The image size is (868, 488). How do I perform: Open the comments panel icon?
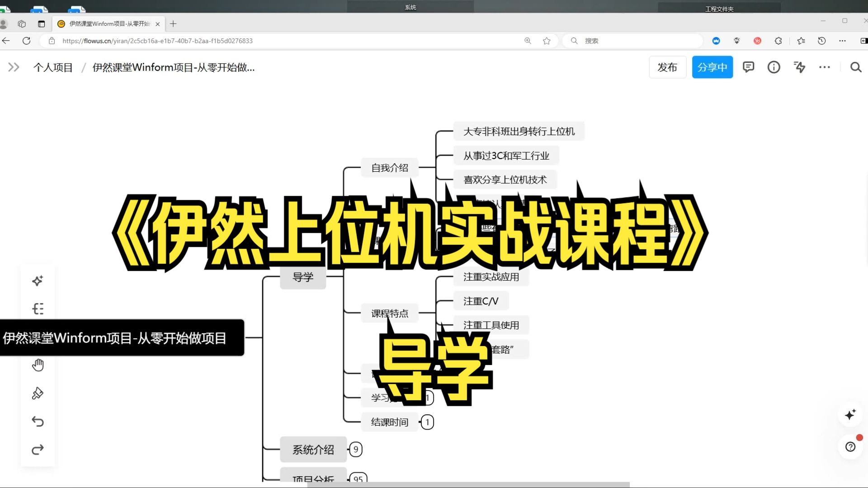(749, 67)
